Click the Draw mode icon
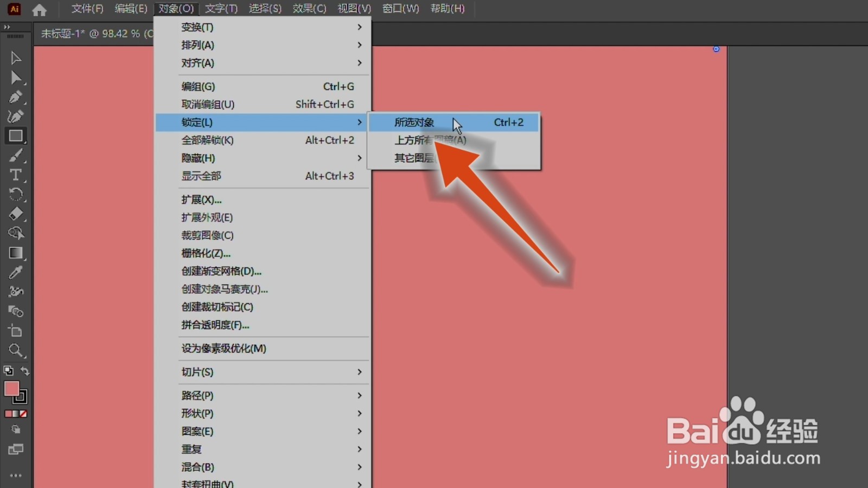This screenshot has height=488, width=868. (x=16, y=429)
